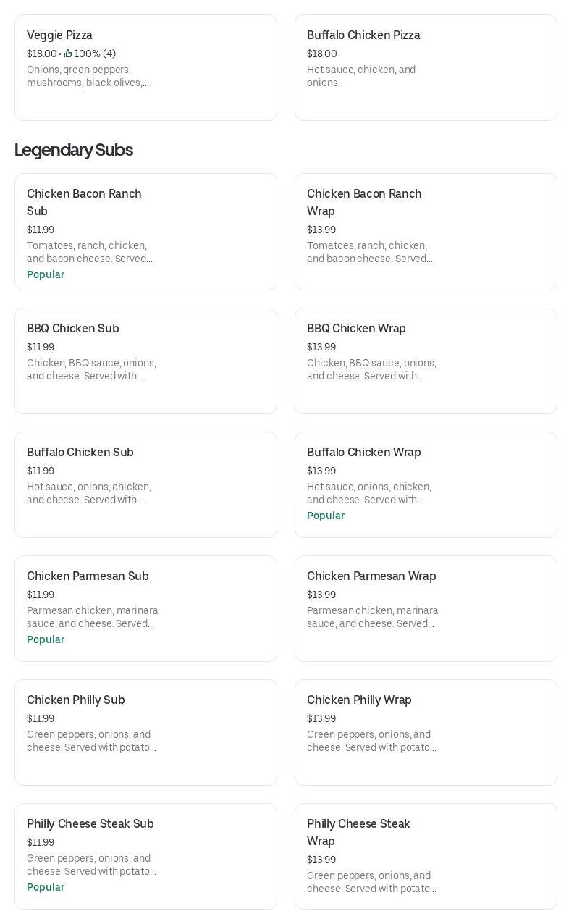Open the BBQ Chicken Wrap item

[x=426, y=361]
